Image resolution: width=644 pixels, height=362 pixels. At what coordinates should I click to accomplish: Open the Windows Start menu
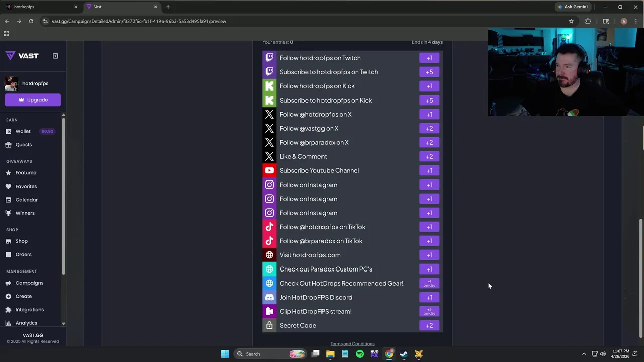225,354
